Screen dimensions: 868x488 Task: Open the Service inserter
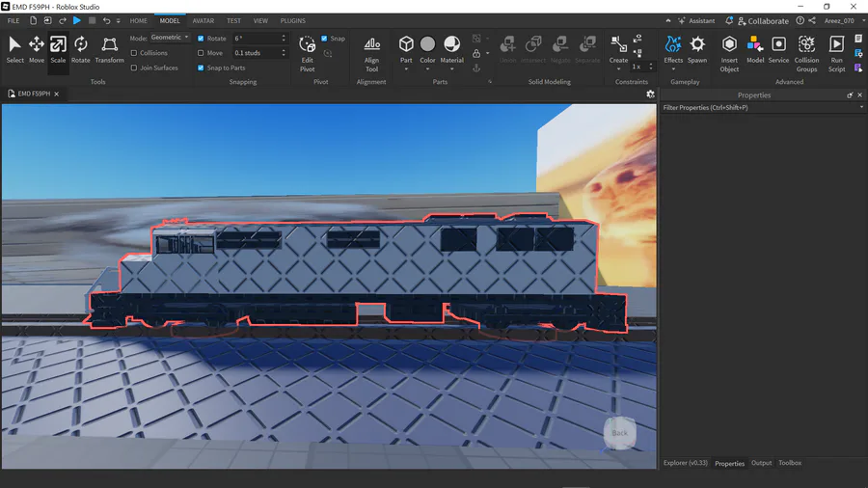[x=778, y=50]
